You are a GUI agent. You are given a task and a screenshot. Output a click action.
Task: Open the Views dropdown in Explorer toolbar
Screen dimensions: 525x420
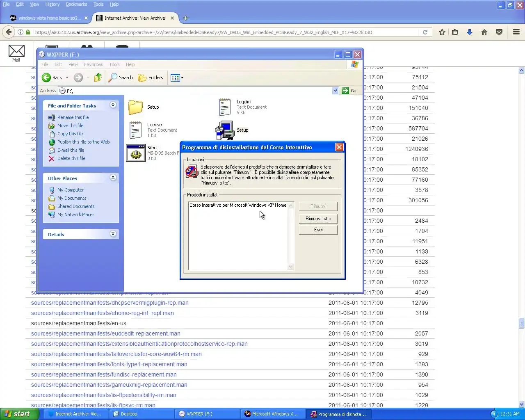click(177, 78)
